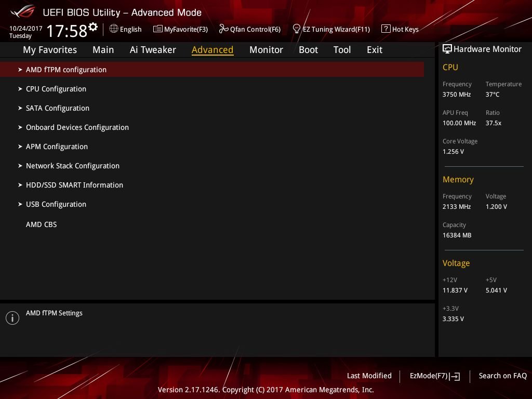
Task: Switch to the Main tab
Action: [103, 50]
